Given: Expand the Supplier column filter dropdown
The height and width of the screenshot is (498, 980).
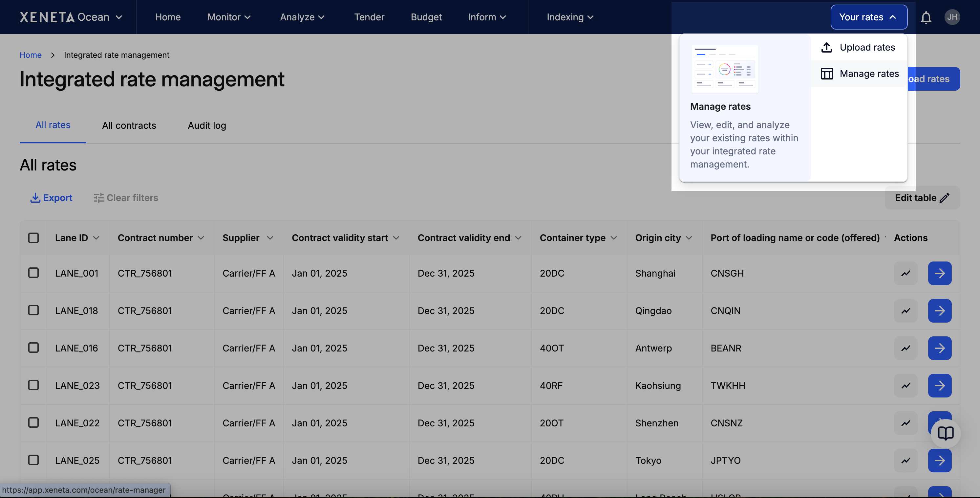Looking at the screenshot, I should [x=270, y=238].
